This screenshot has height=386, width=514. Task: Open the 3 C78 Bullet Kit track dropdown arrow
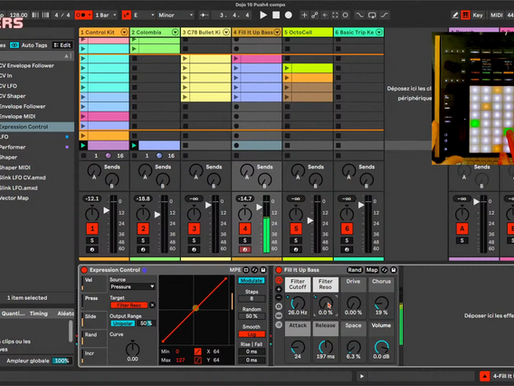coord(226,32)
